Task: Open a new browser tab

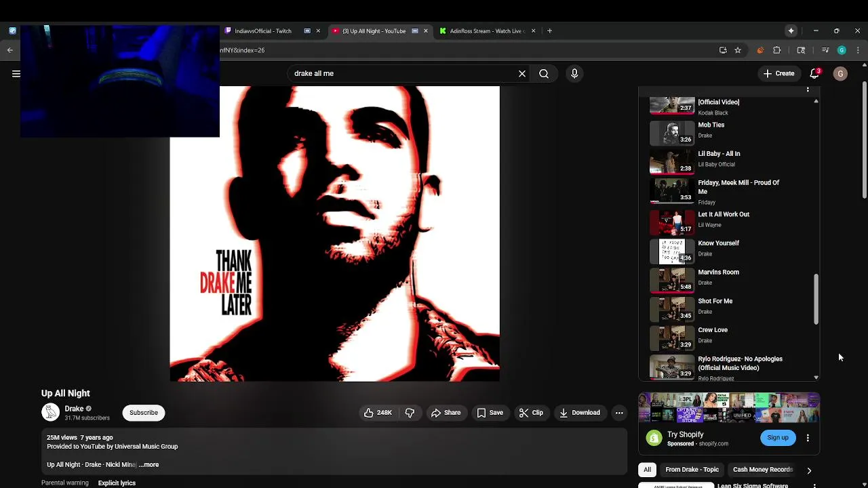Action: pyautogui.click(x=549, y=31)
